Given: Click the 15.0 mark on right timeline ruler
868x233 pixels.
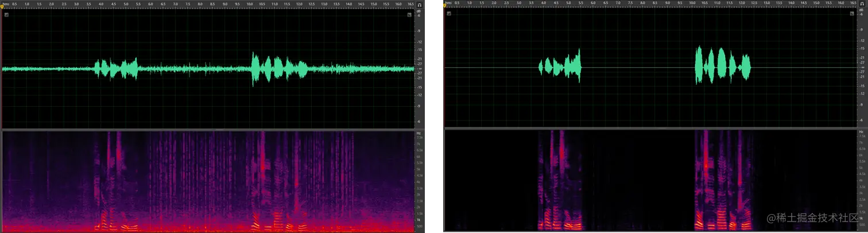Looking at the screenshot, I should (817, 3).
